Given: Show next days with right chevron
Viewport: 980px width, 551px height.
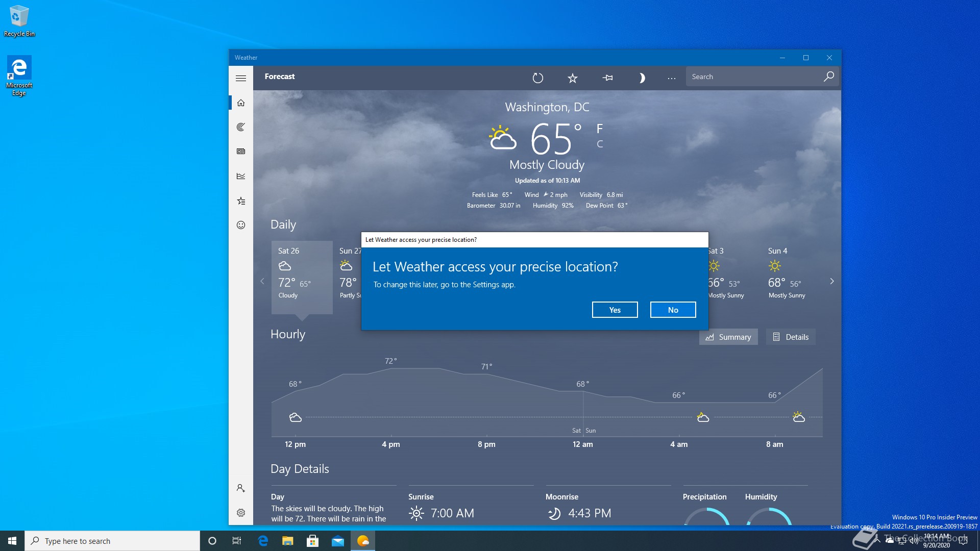Looking at the screenshot, I should point(832,281).
